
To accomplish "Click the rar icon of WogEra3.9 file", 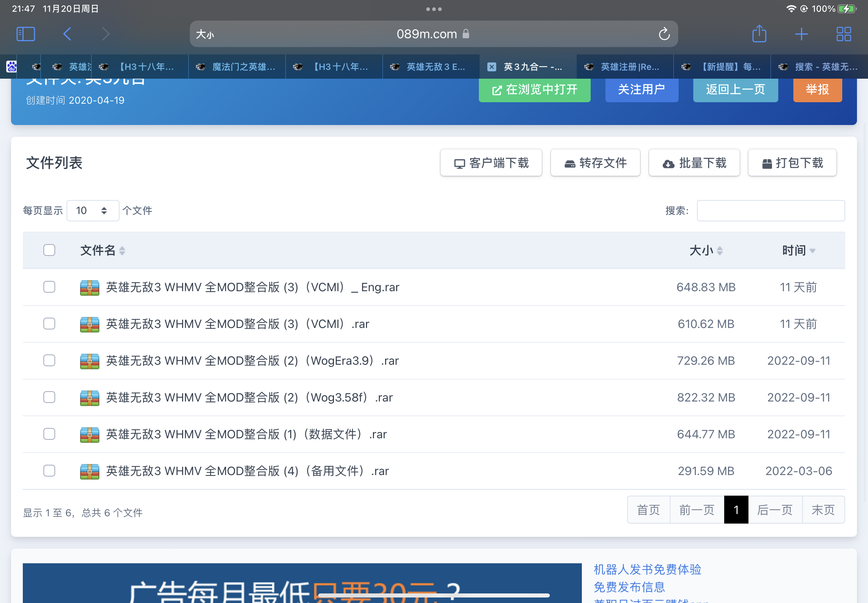I will (90, 361).
